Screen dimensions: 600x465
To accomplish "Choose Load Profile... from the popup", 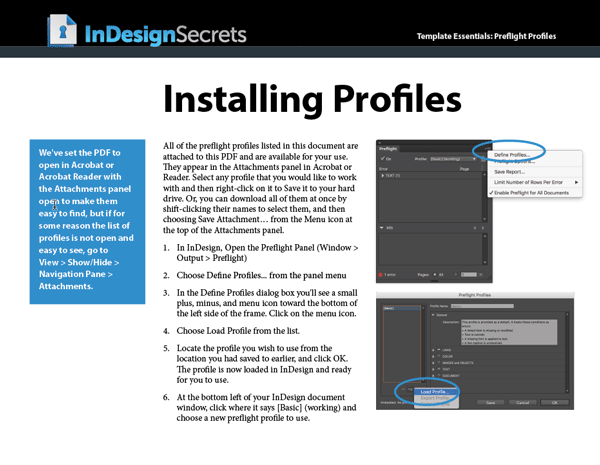I will 435,392.
